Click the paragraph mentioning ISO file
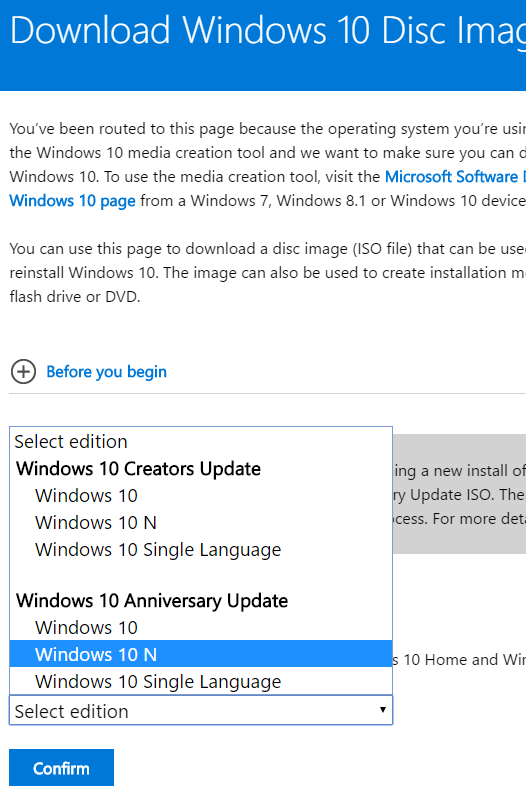526x794 pixels. tap(267, 272)
